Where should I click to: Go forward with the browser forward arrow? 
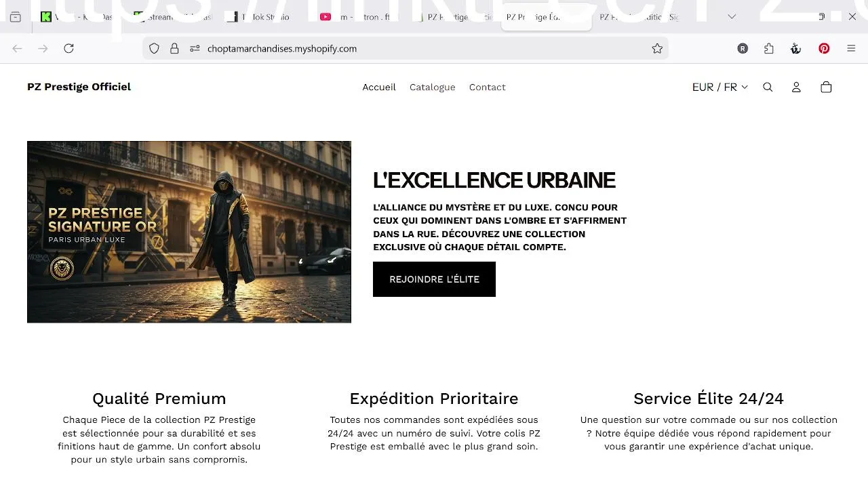[43, 48]
